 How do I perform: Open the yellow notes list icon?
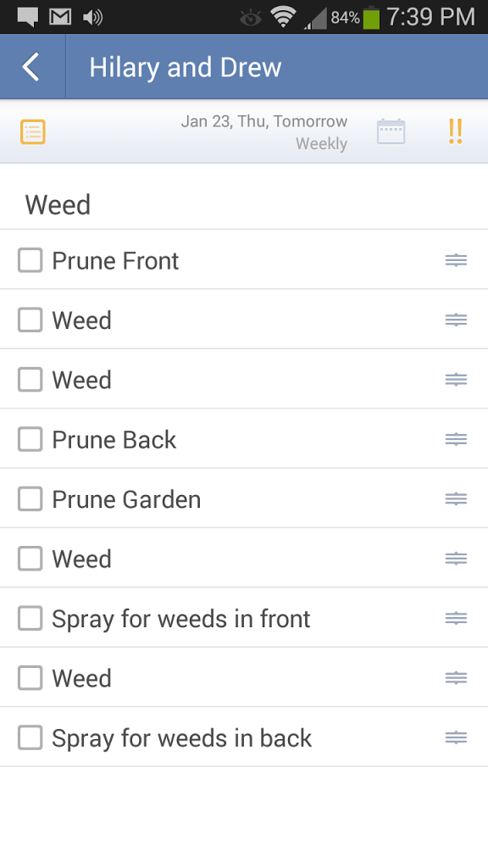pyautogui.click(x=33, y=131)
